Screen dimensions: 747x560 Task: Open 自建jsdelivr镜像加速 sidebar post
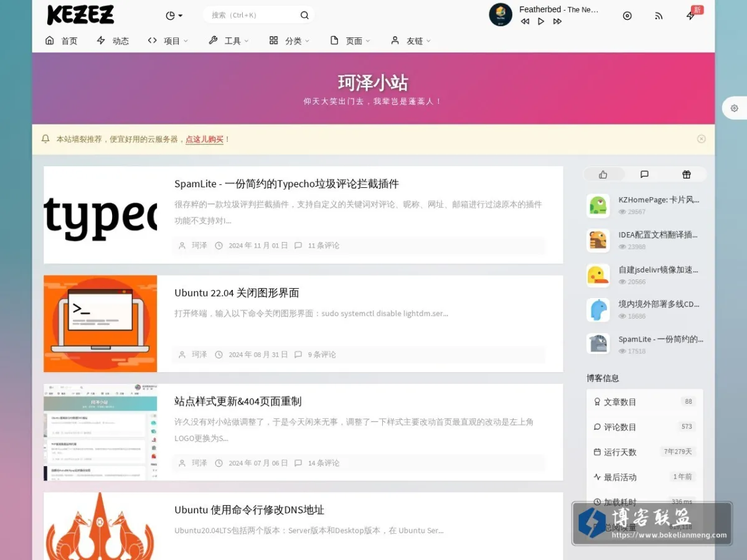coord(658,269)
